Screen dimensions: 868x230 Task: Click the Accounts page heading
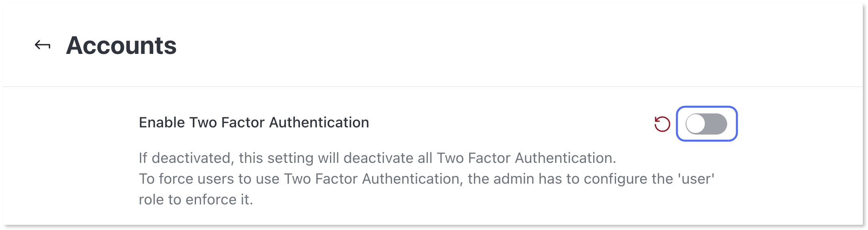[x=121, y=45]
